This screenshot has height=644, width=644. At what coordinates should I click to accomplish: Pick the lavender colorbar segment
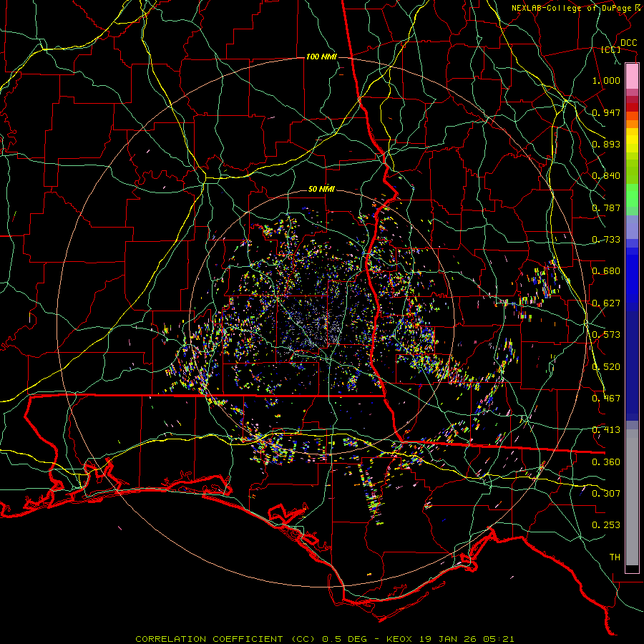[x=632, y=228]
